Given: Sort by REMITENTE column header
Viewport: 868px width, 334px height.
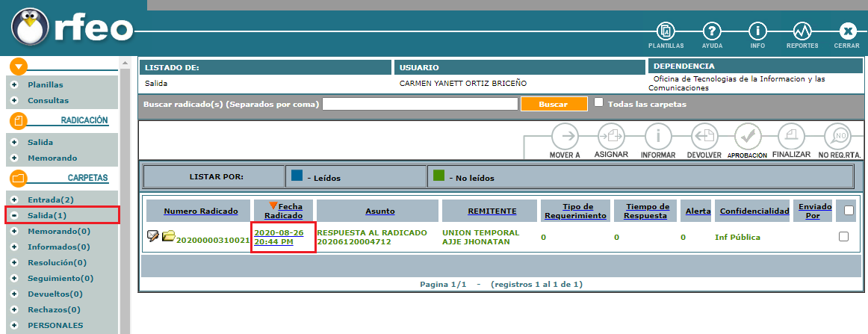Looking at the screenshot, I should click(x=492, y=211).
